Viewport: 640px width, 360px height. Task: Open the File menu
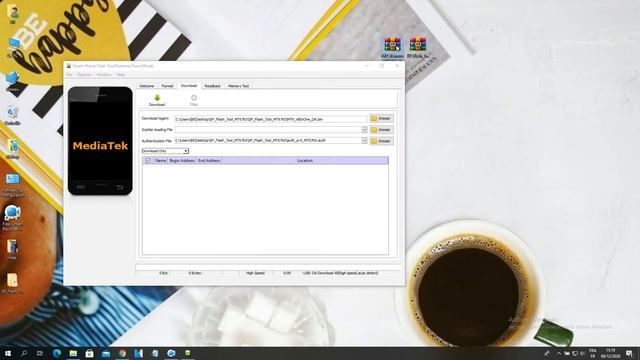click(x=69, y=75)
